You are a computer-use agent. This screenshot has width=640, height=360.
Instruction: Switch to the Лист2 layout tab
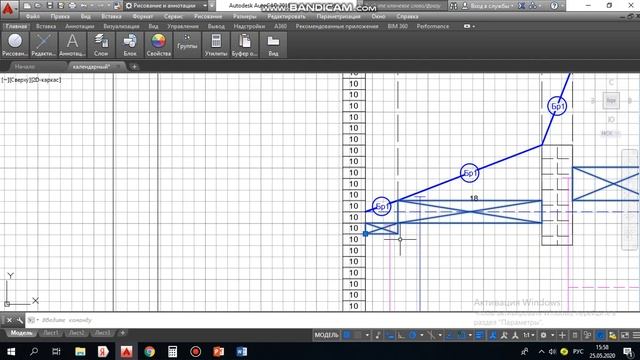coord(77,333)
